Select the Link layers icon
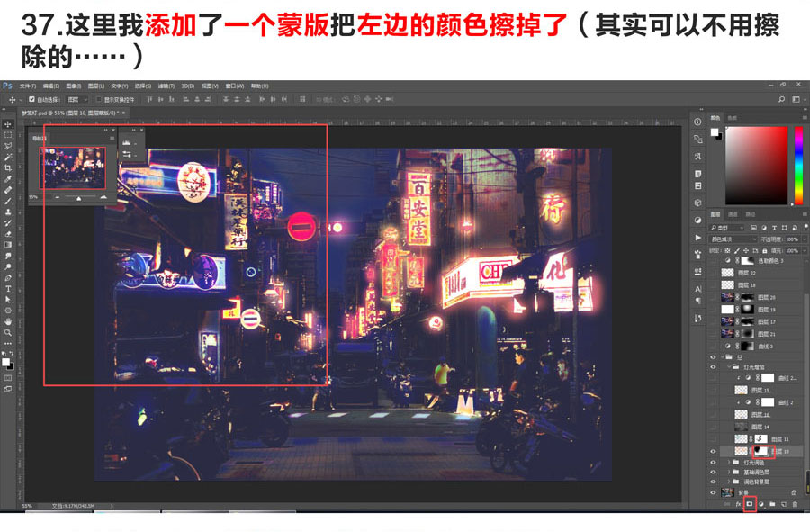810x532 pixels. tap(725, 504)
